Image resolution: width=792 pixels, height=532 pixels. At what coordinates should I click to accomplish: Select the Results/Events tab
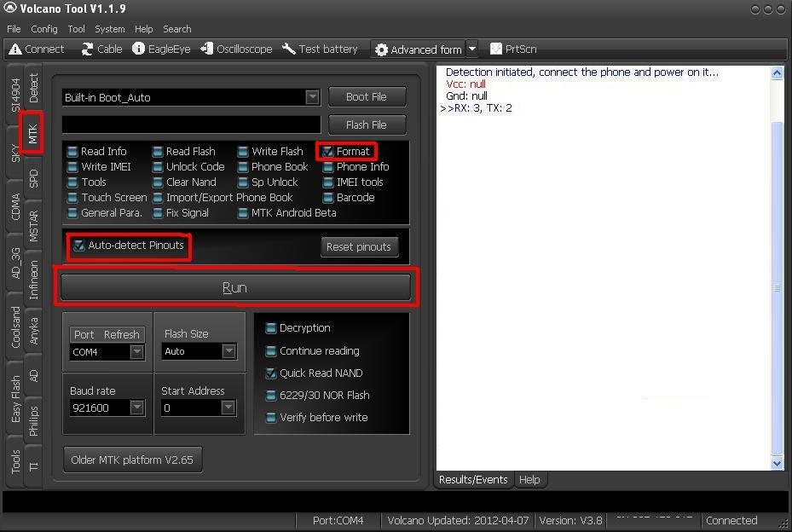point(473,479)
